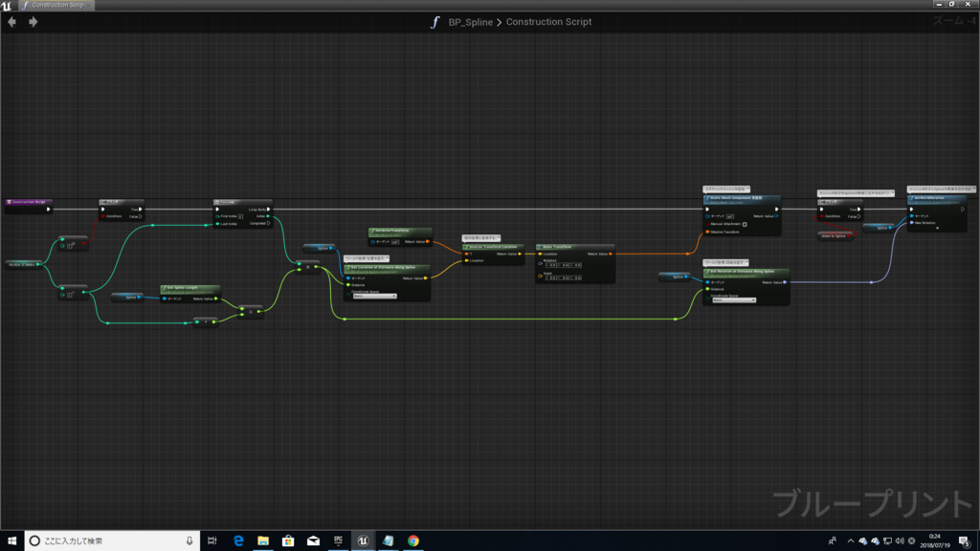Click the ForLoop First Index input field
Screen dimensions: 980x551
240,216
